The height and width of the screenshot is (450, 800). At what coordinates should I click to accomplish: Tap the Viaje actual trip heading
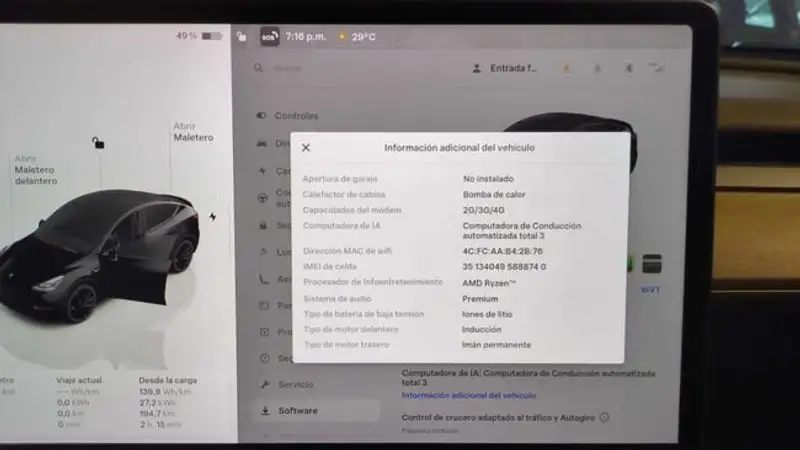pyautogui.click(x=79, y=380)
